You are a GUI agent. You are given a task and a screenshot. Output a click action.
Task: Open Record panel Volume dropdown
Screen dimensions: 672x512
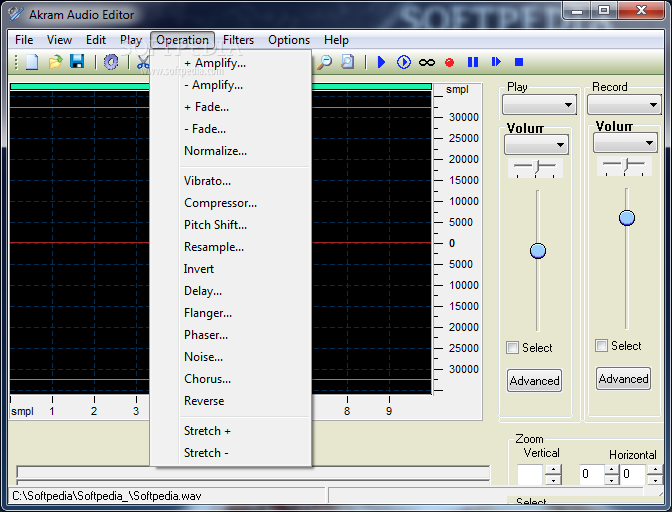[625, 143]
